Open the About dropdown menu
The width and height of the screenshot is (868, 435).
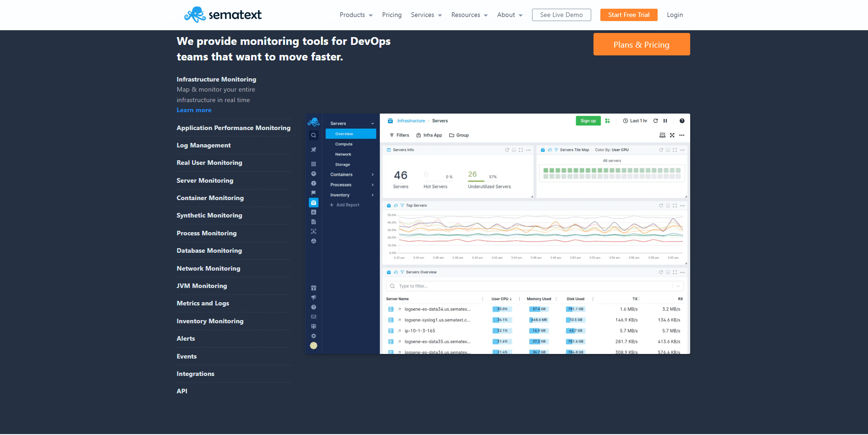tap(510, 15)
